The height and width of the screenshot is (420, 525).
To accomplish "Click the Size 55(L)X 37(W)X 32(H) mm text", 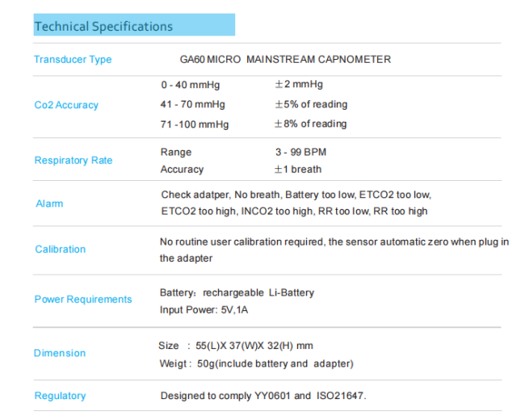I will (236, 346).
